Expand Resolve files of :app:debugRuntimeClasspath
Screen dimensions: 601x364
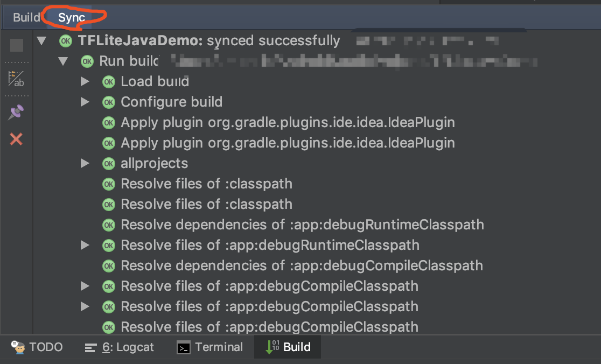[85, 245]
